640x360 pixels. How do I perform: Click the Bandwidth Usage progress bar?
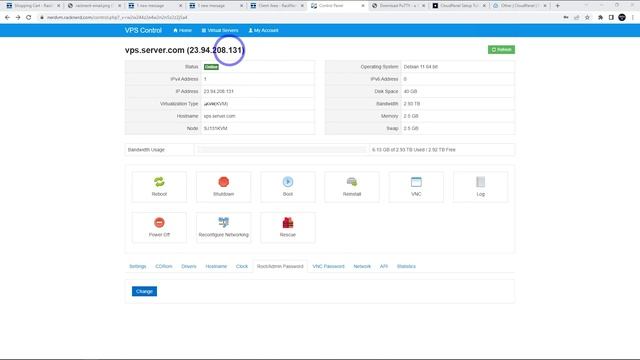[x=282, y=150]
